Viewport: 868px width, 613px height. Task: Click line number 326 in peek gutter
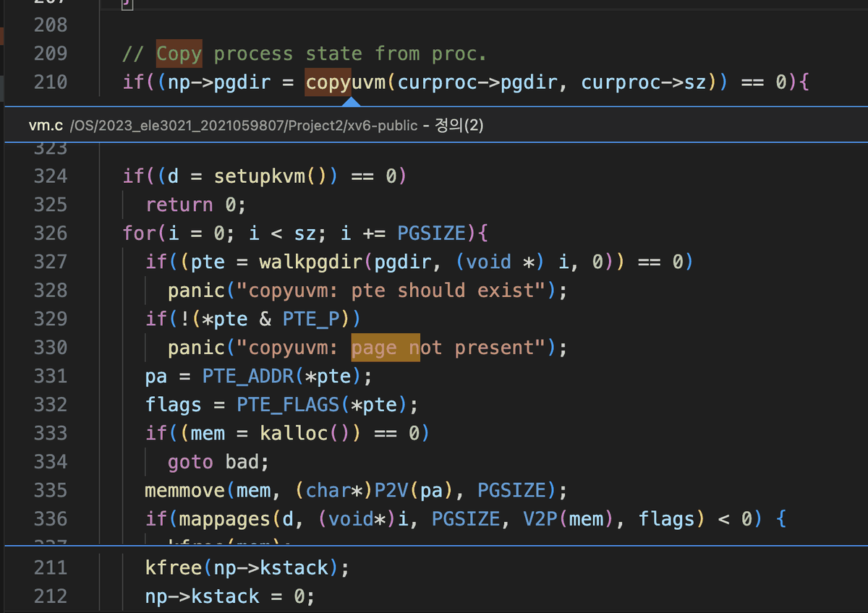click(x=51, y=233)
